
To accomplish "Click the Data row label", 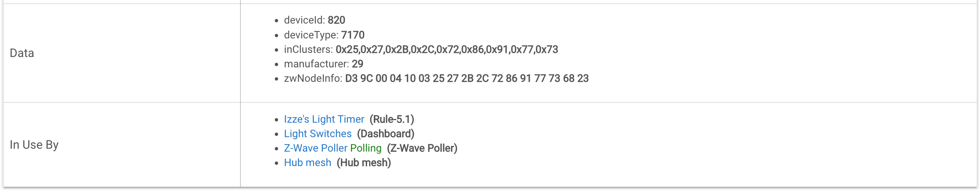I will pyautogui.click(x=22, y=53).
